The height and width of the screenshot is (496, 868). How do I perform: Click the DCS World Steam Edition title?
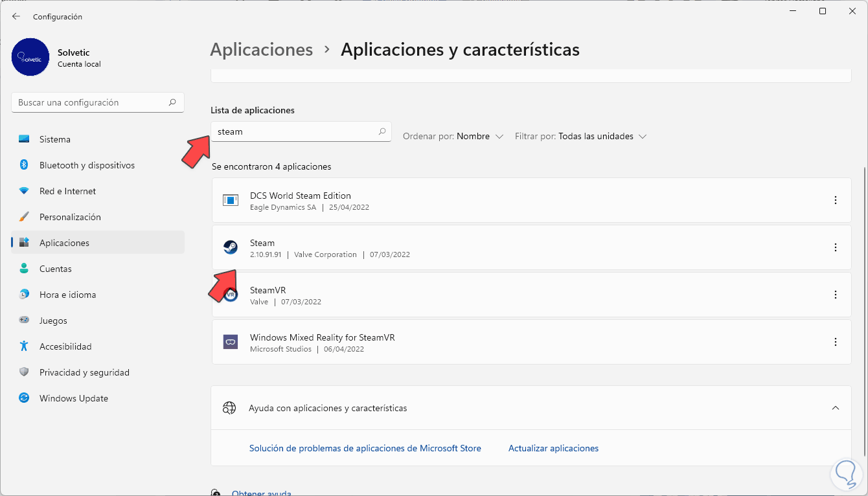point(301,196)
